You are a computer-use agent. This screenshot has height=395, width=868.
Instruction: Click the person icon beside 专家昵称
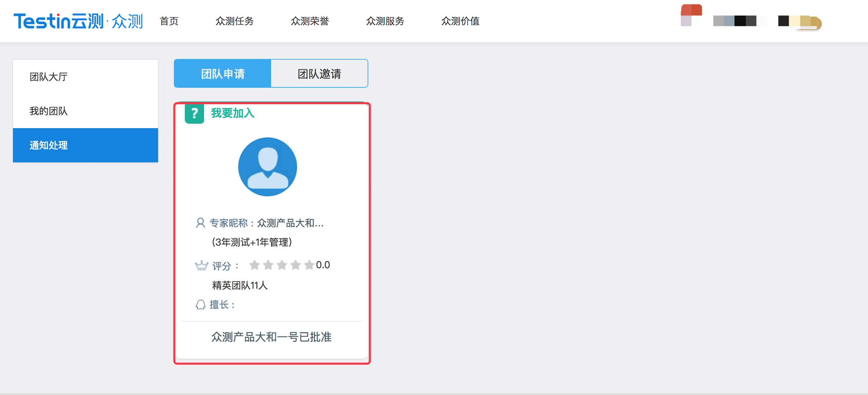pyautogui.click(x=200, y=223)
